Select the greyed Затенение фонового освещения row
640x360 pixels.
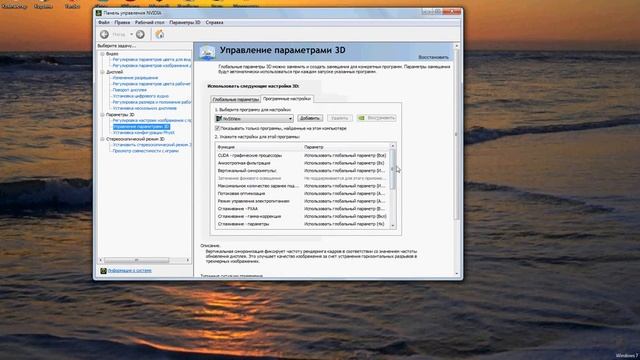[302, 178]
